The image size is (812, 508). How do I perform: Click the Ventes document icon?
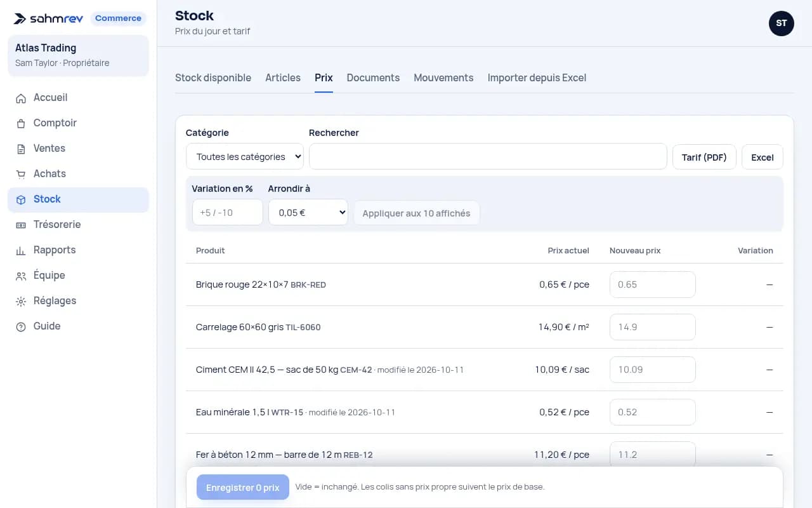coord(21,149)
